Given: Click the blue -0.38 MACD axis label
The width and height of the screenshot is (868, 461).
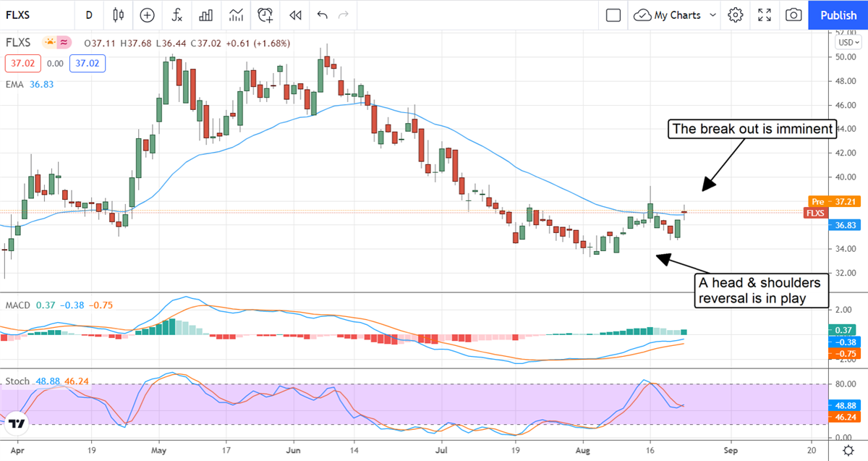Looking at the screenshot, I should click(x=846, y=342).
